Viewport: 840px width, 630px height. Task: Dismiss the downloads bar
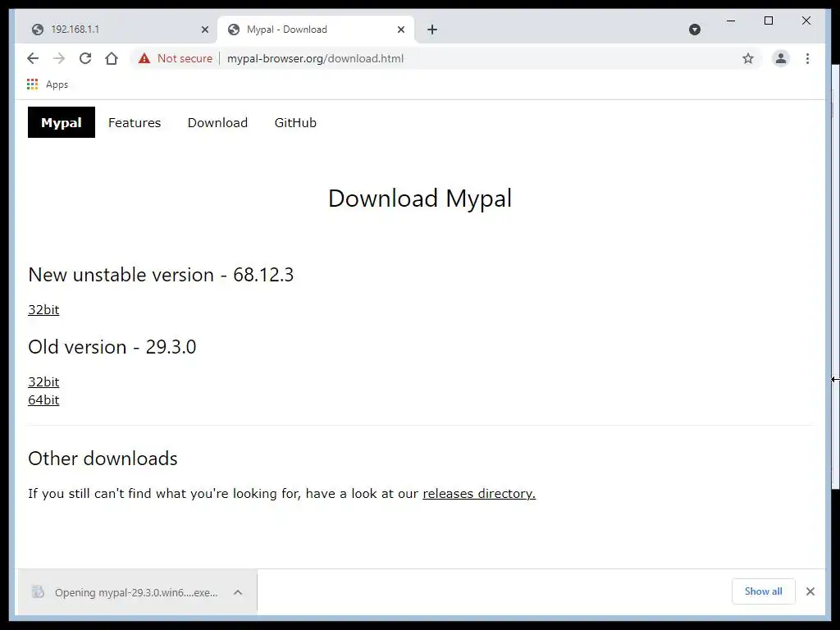click(810, 591)
